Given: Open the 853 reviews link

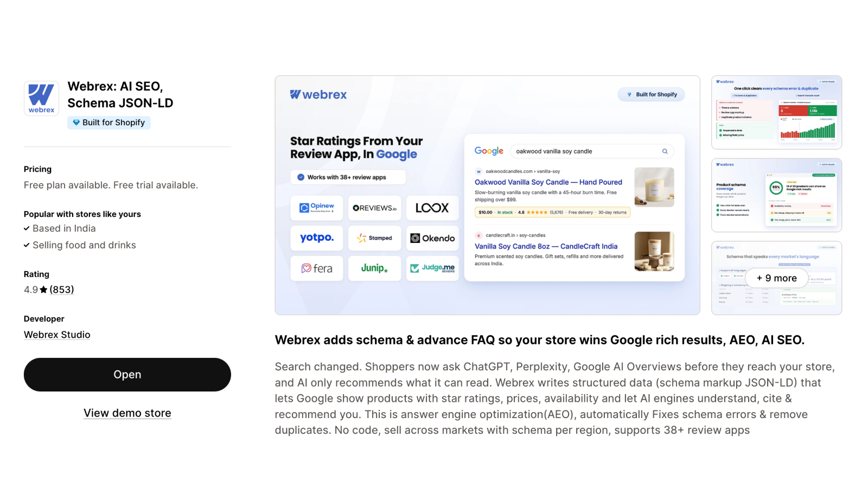Looking at the screenshot, I should [62, 290].
